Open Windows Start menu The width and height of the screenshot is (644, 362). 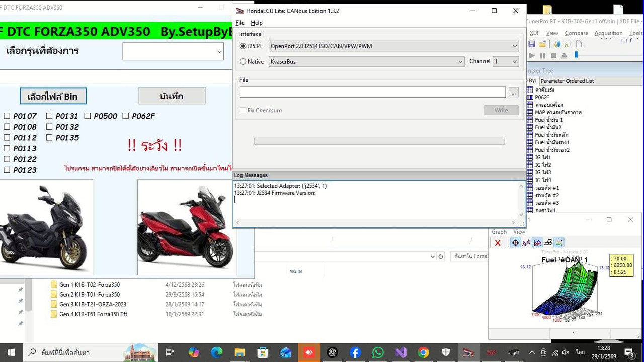(x=11, y=352)
